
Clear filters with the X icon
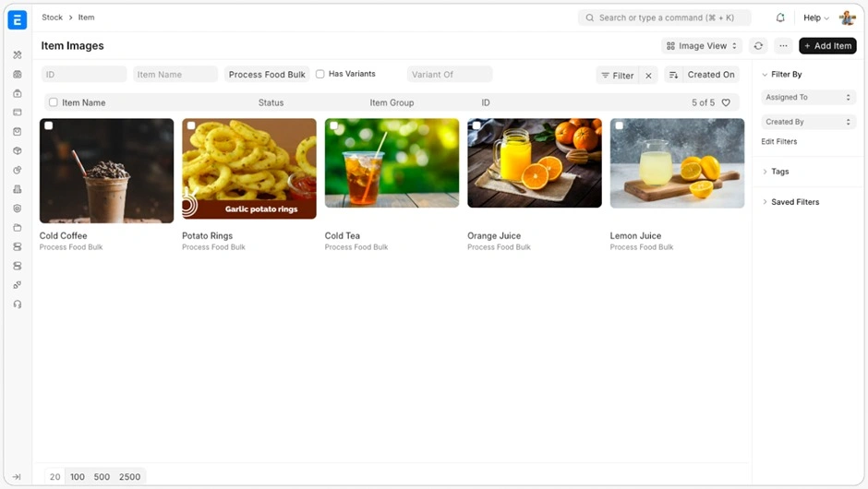tap(648, 76)
